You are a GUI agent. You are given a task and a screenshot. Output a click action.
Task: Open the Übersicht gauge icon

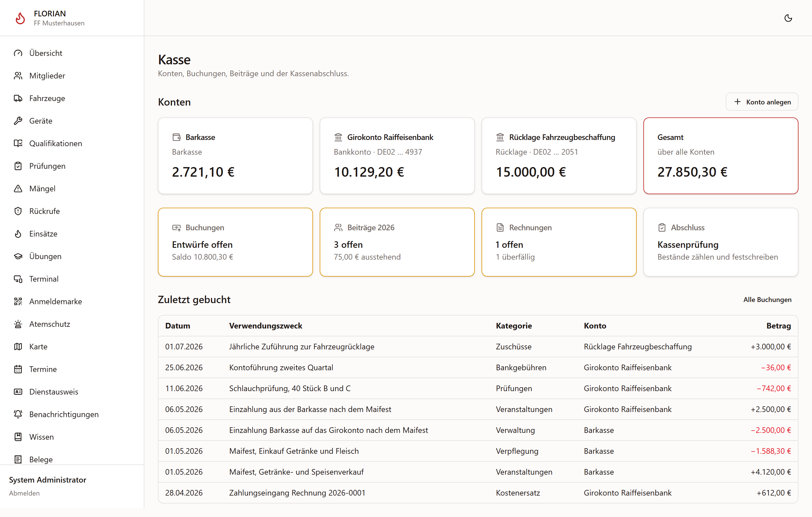(18, 53)
